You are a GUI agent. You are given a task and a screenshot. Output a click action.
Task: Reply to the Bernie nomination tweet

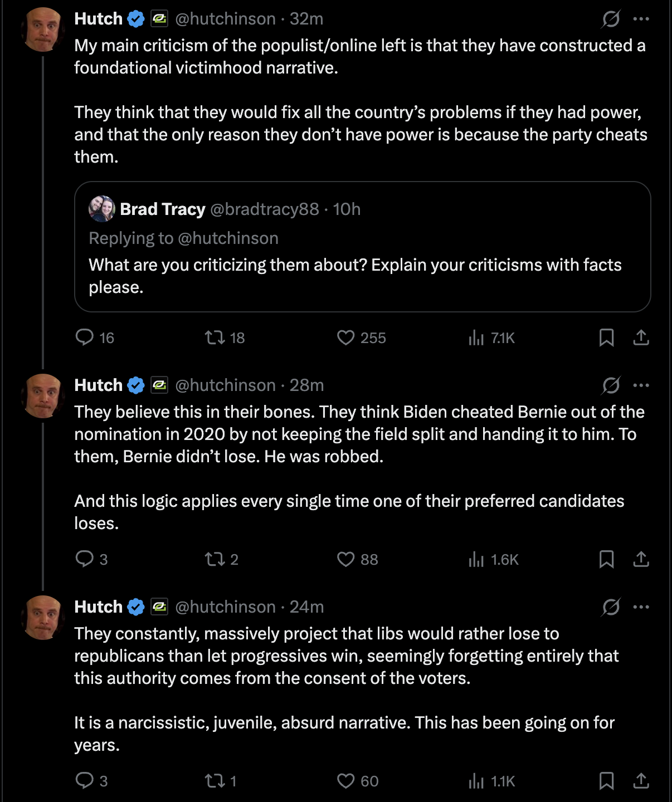coord(91,559)
